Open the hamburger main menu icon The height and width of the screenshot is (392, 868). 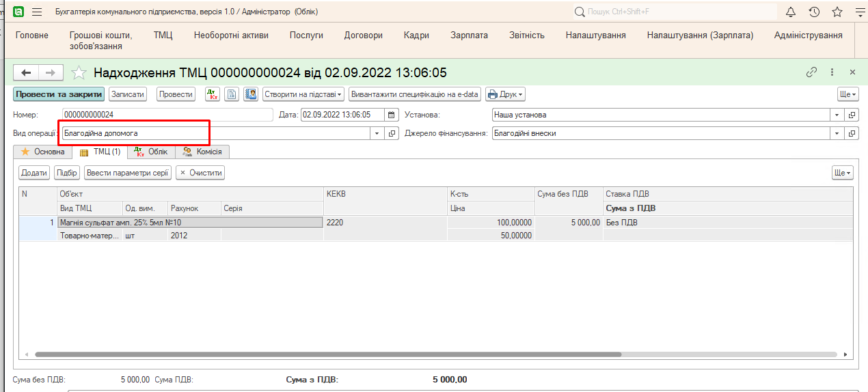37,12
